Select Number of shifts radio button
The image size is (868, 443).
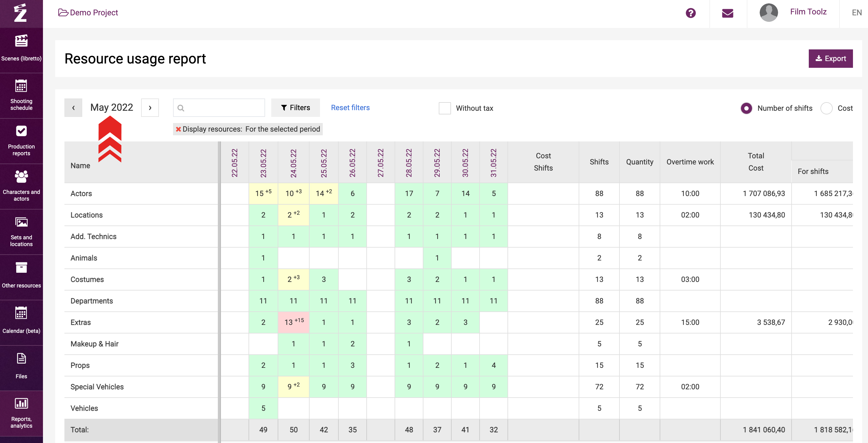746,108
